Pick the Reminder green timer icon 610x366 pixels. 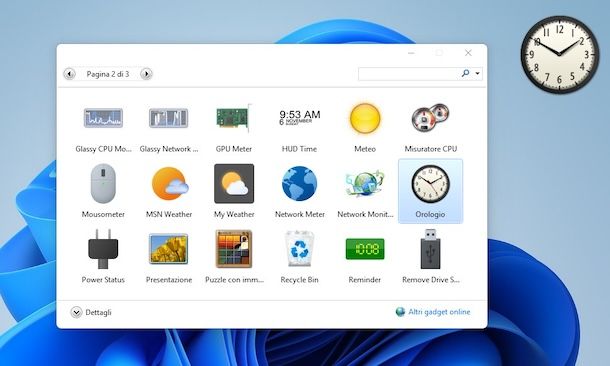365,249
